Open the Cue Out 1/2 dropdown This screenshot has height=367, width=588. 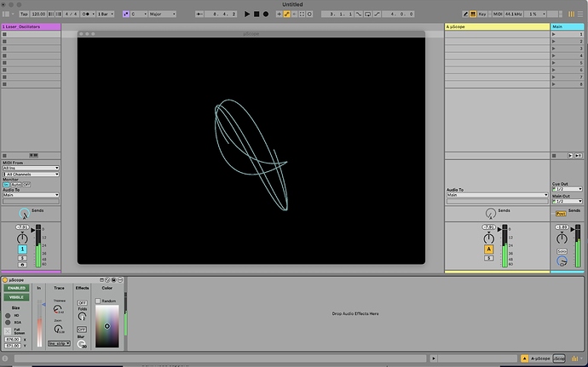pyautogui.click(x=567, y=189)
